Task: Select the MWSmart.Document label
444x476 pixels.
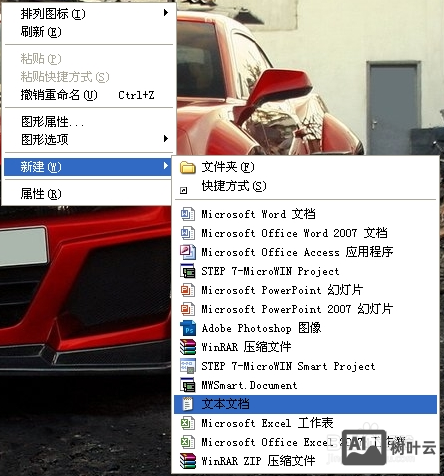Action: 249,385
